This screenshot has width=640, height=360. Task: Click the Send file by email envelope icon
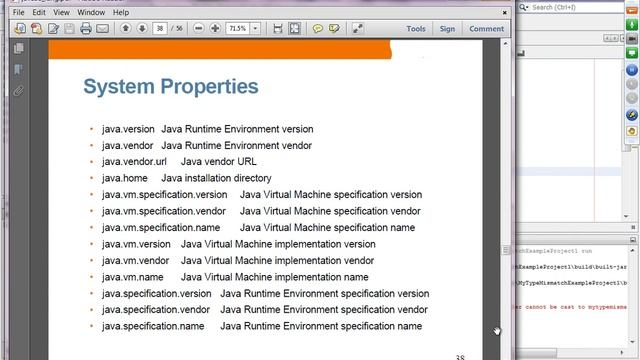[102, 29]
